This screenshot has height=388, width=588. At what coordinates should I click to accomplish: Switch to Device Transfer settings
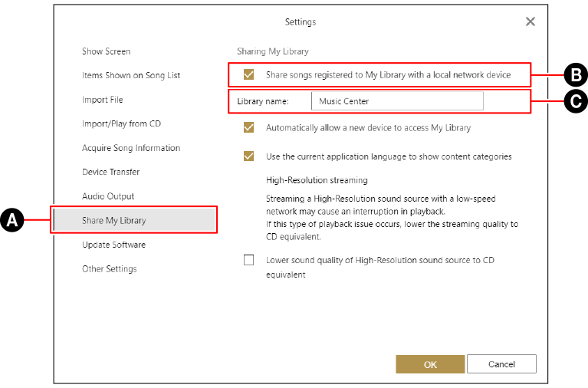click(110, 172)
